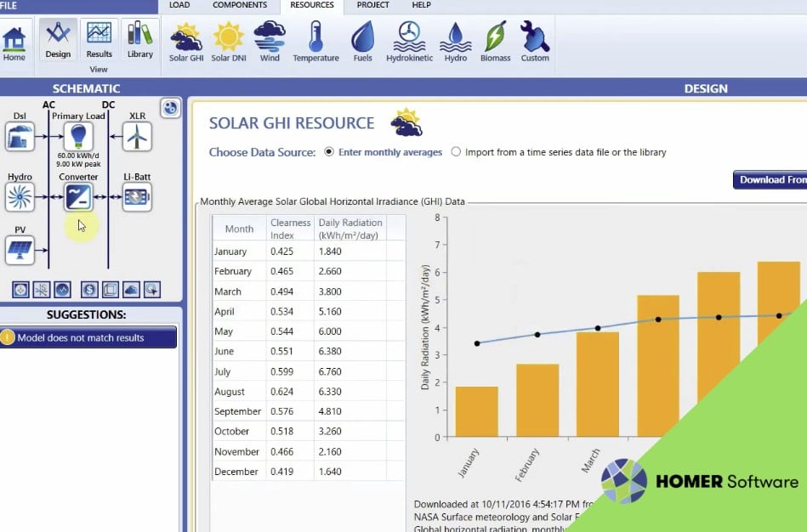807x532 pixels.
Task: Select Enter monthly averages radio button
Action: [x=329, y=152]
